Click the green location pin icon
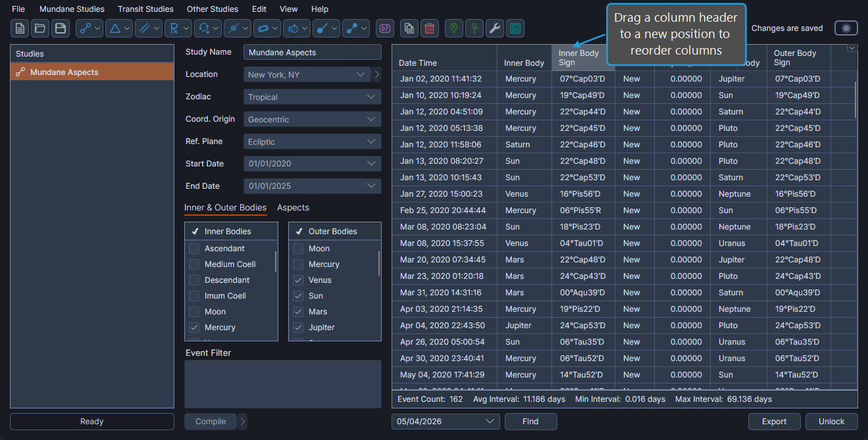Screen dimensions: 868x440 click(x=454, y=28)
